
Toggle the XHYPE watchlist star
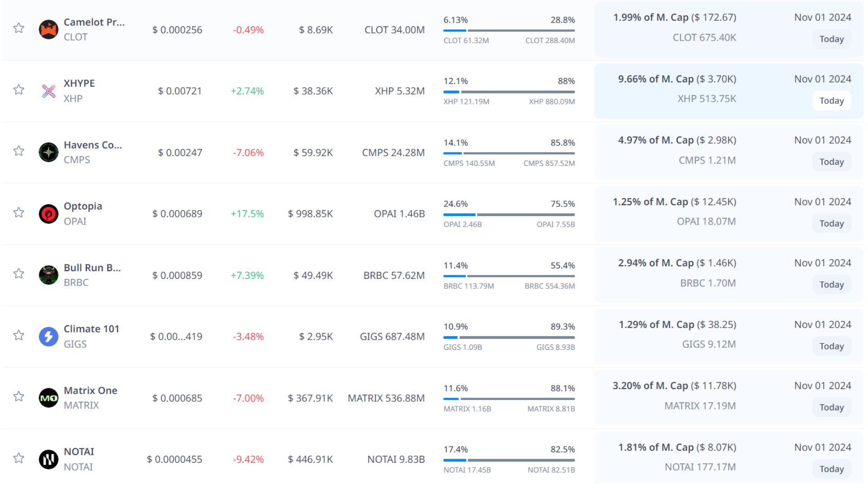point(19,89)
